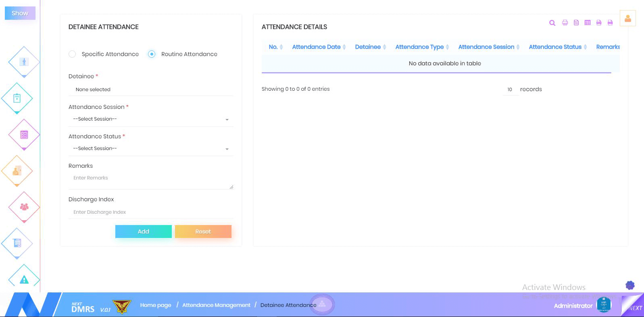Click the search magnifier icon above the table
Image resolution: width=644 pixels, height=317 pixels.
(552, 23)
